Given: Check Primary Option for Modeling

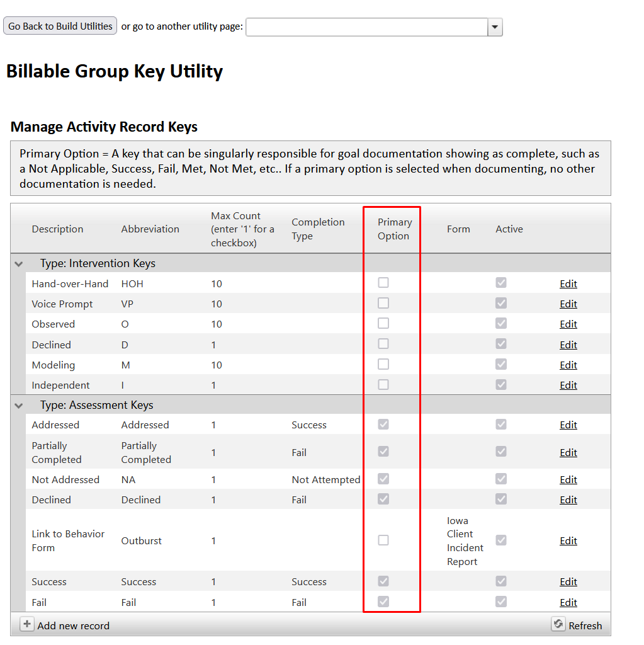Looking at the screenshot, I should click(x=383, y=364).
